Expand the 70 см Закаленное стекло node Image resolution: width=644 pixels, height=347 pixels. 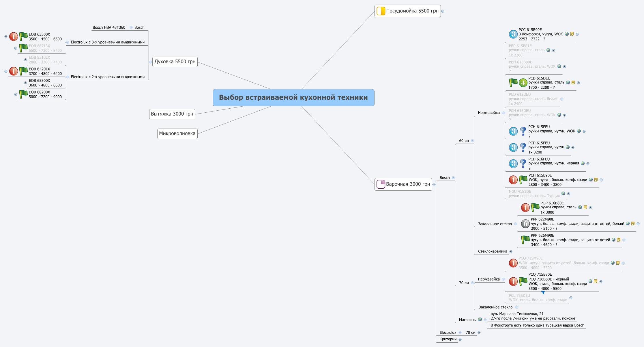pyautogui.click(x=517, y=307)
